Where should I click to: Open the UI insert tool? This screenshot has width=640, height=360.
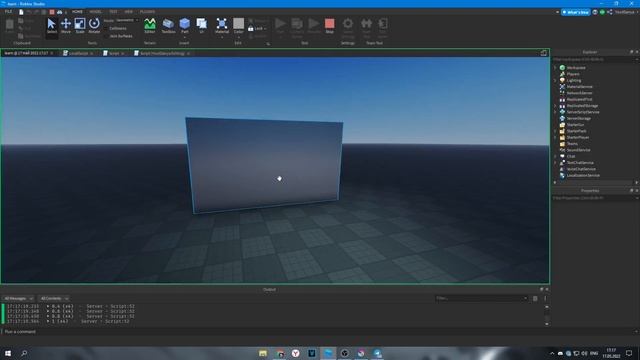(202, 24)
